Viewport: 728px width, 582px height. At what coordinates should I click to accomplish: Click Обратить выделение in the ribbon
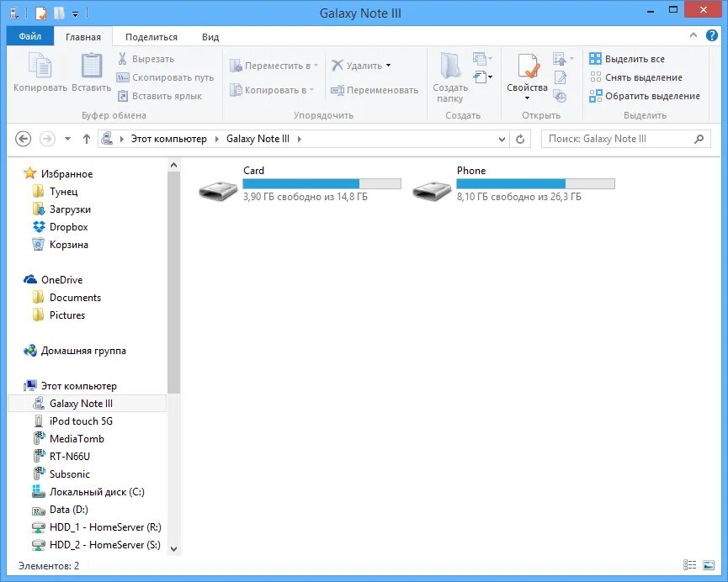click(x=645, y=96)
